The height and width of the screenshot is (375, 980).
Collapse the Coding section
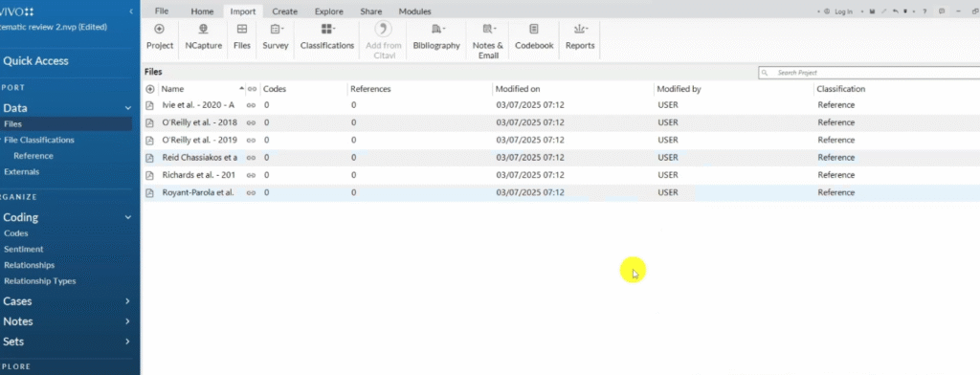point(127,217)
